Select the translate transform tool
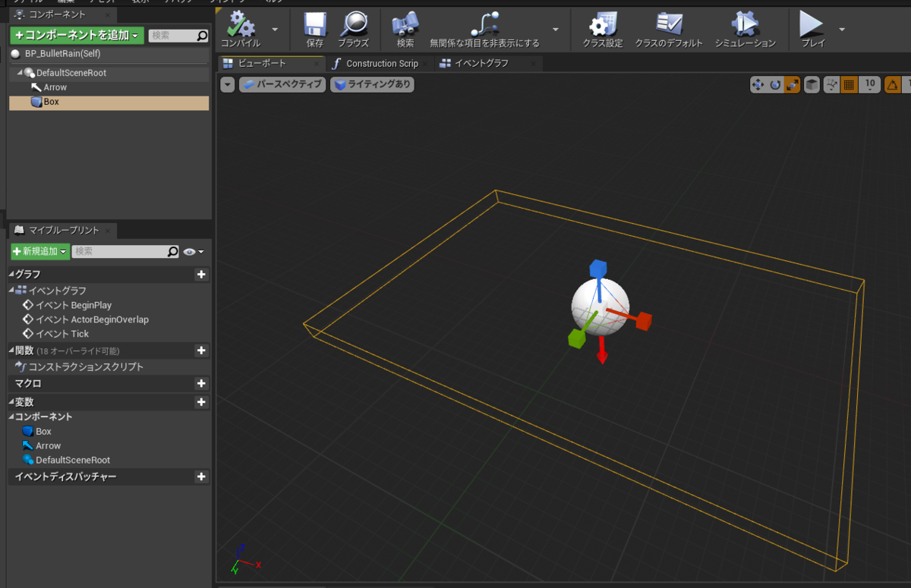 [758, 85]
